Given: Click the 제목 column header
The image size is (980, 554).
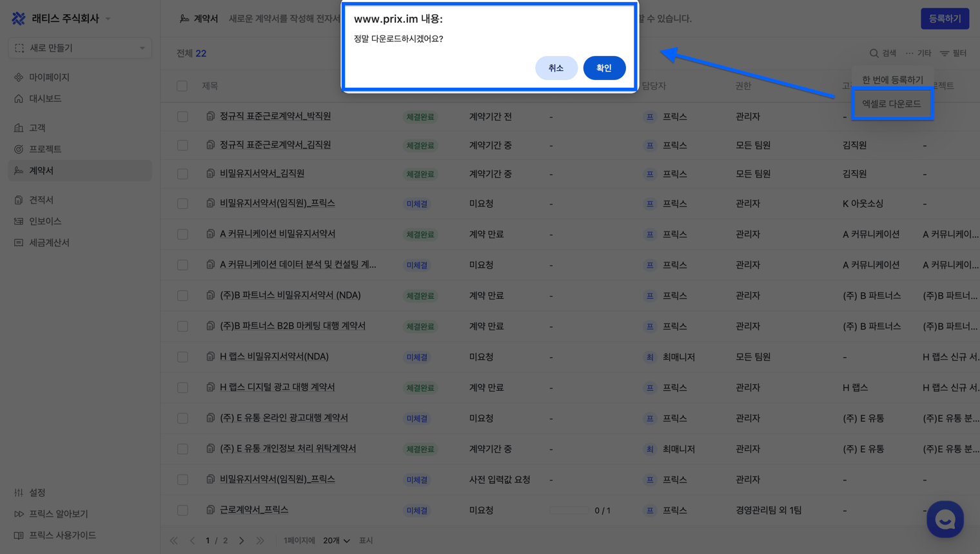Looking at the screenshot, I should [210, 86].
